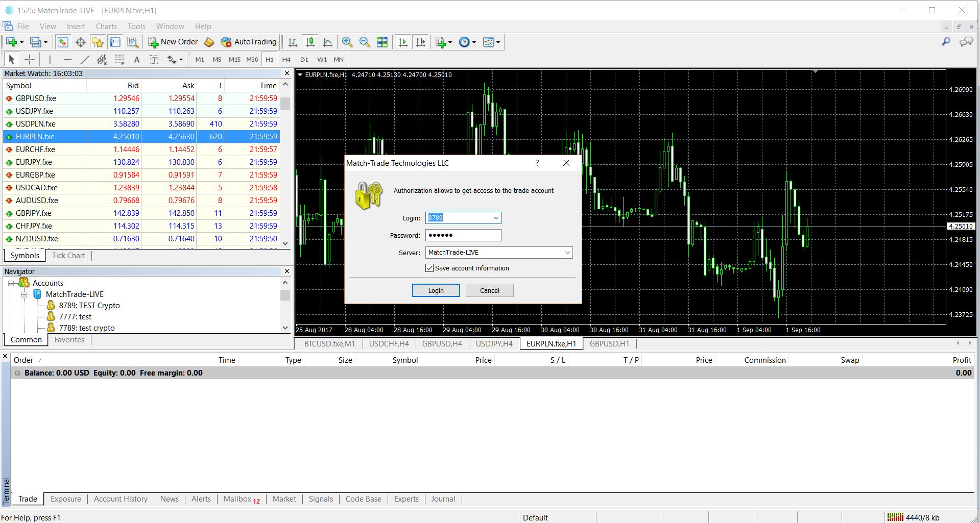The width and height of the screenshot is (980, 523).
Task: Enable chart auto scroll icon
Action: [x=403, y=42]
